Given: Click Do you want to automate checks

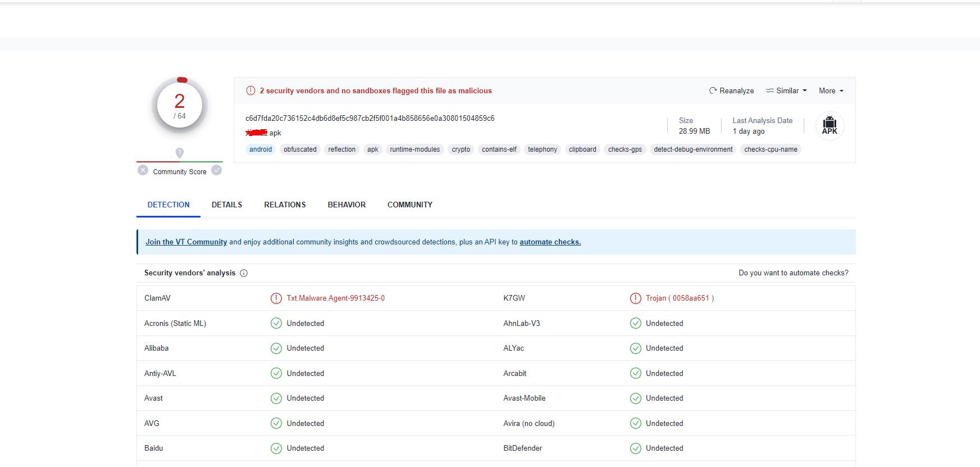Looking at the screenshot, I should pyautogui.click(x=794, y=273).
